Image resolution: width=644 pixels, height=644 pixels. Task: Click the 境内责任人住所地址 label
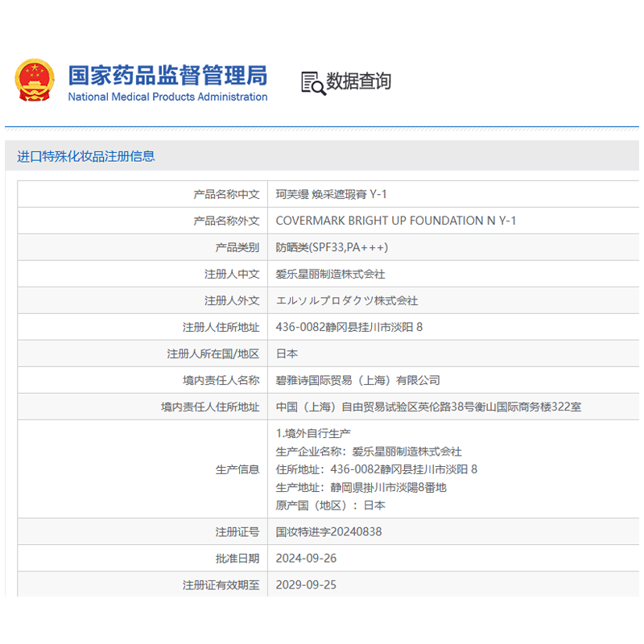[x=210, y=407]
